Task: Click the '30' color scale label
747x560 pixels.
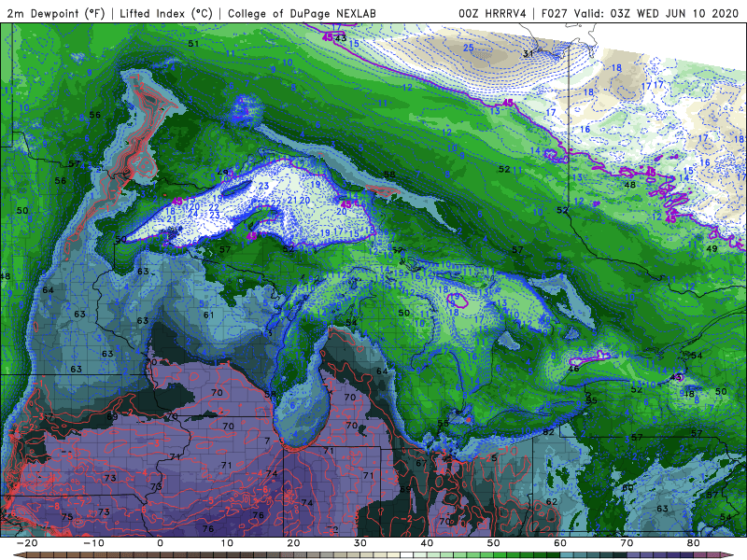Action: tap(360, 543)
